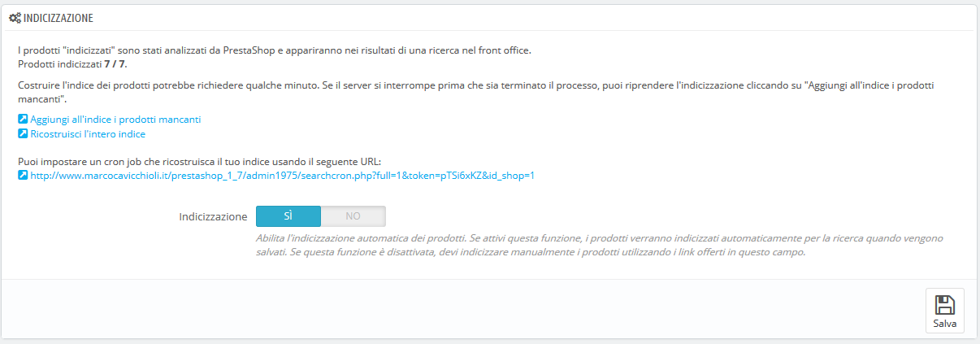Click the gray help text under the switch

[601, 246]
